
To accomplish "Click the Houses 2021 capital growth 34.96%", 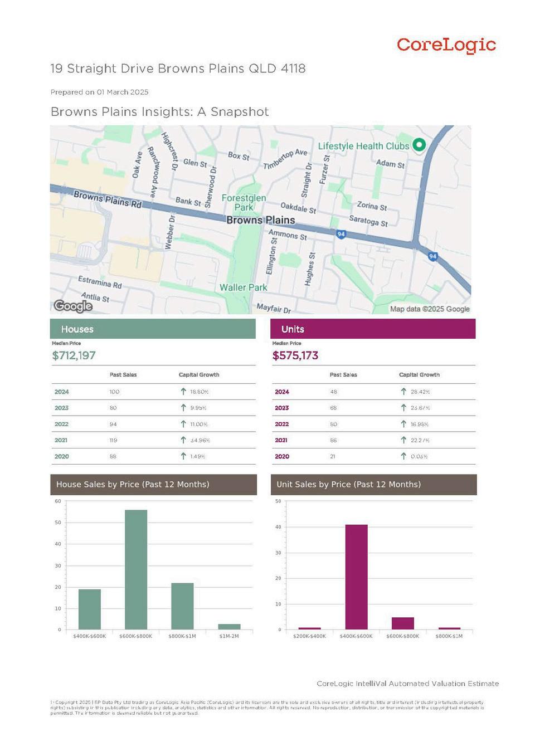I will [200, 440].
